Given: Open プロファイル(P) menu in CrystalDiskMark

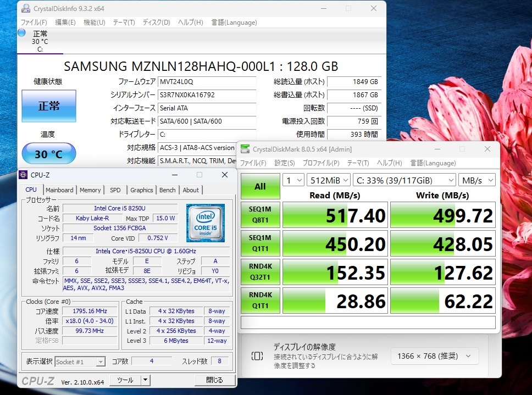Looking at the screenshot, I should (321, 163).
